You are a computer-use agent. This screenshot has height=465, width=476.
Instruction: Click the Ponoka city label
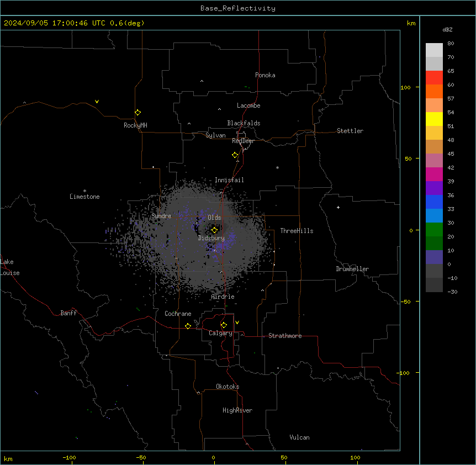pos(265,75)
